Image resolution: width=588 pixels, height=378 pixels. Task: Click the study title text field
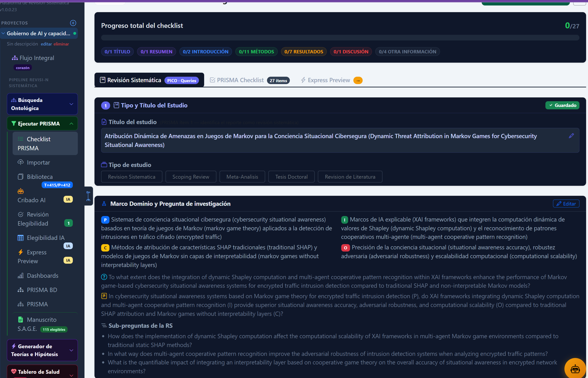(340, 140)
